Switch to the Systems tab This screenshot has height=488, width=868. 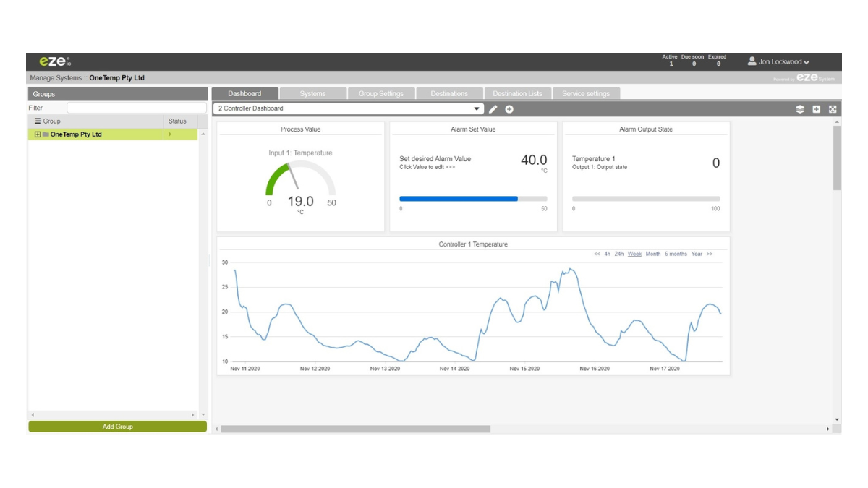[312, 93]
